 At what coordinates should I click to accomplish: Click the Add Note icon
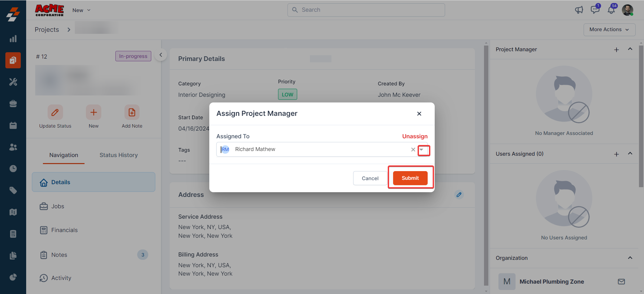point(132,113)
